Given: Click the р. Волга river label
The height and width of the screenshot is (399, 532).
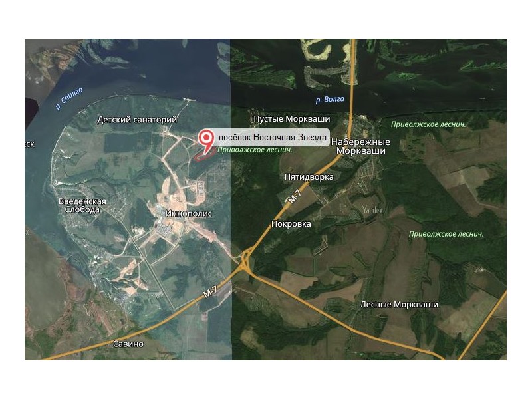Looking at the screenshot, I should (x=330, y=99).
